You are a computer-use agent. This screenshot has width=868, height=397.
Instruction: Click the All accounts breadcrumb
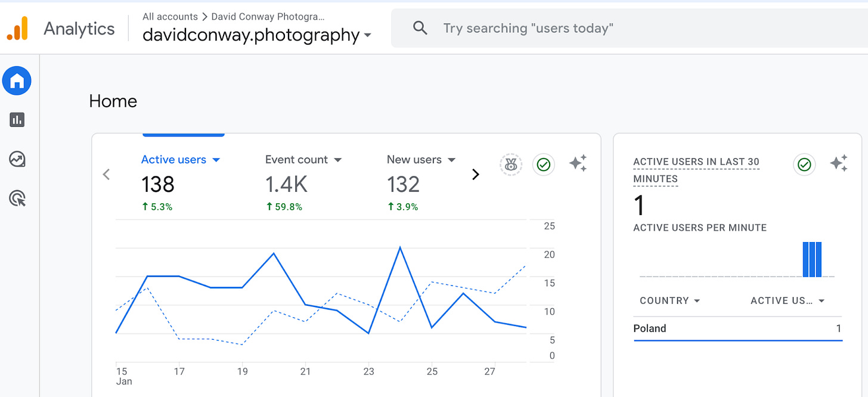[170, 17]
